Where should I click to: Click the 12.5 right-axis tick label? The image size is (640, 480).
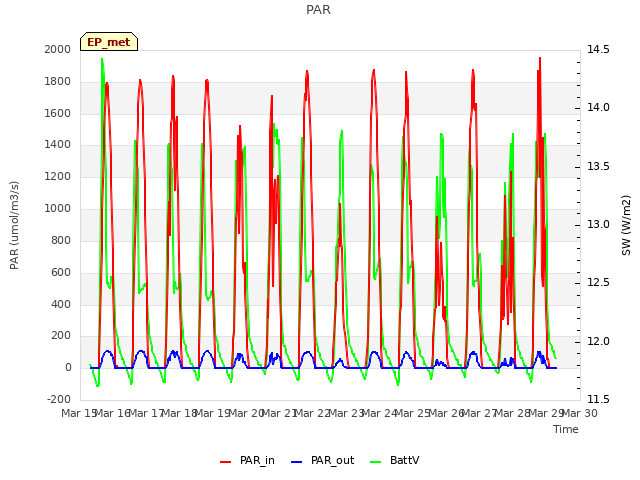click(598, 282)
